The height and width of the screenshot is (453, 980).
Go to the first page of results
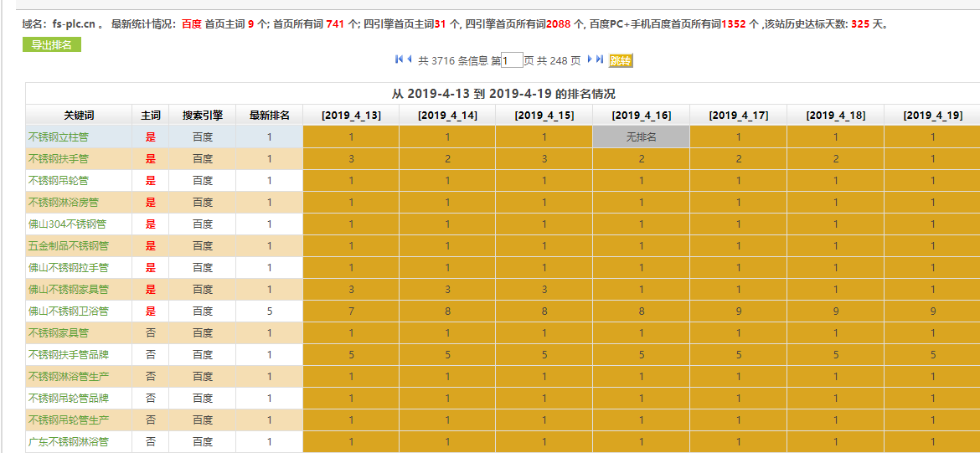(399, 59)
